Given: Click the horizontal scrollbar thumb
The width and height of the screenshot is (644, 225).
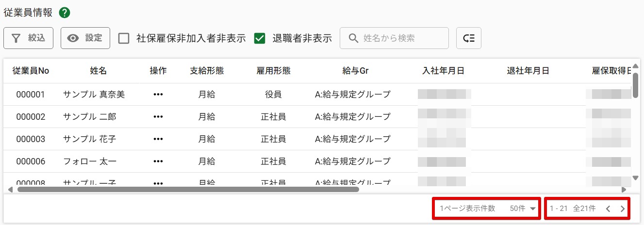Looking at the screenshot, I should [188, 189].
